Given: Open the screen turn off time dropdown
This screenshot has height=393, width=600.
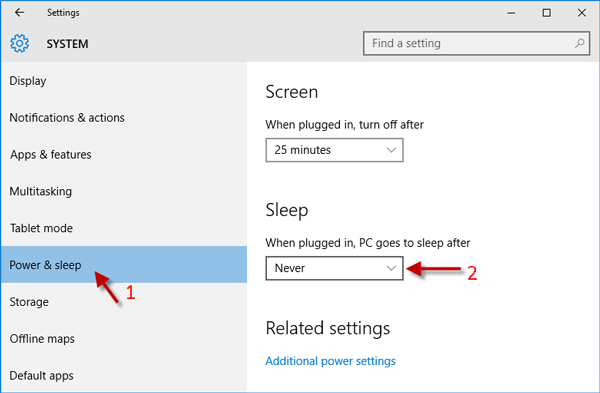Looking at the screenshot, I should click(334, 150).
